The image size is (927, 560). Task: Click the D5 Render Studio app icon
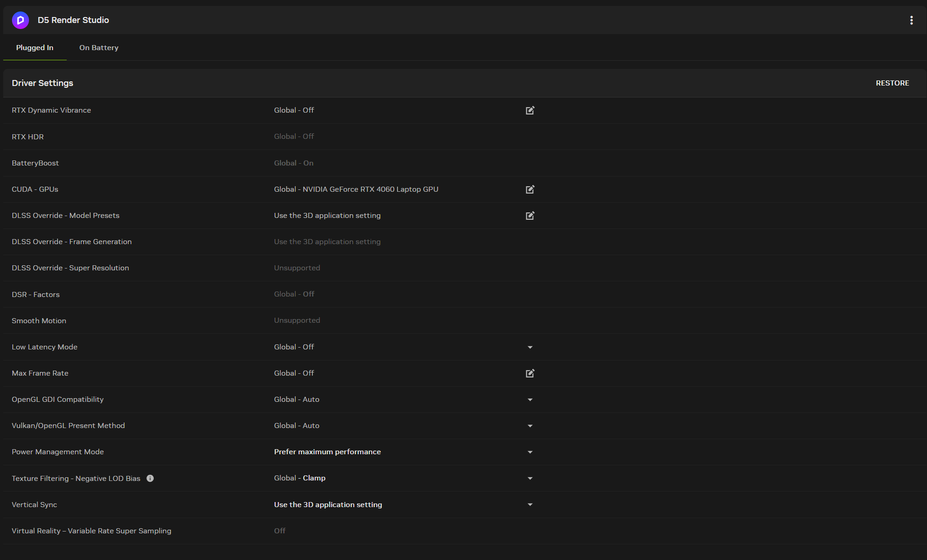[x=20, y=20]
